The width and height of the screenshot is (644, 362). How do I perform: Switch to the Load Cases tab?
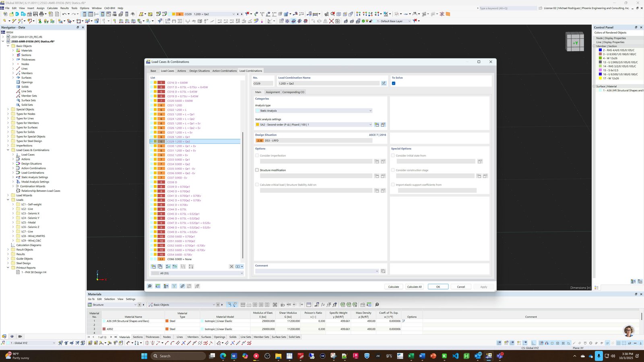167,71
